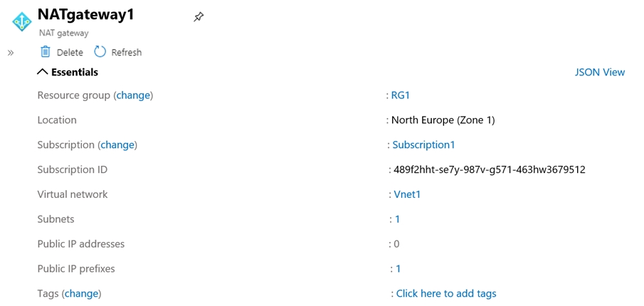Change the resource group

click(x=134, y=95)
